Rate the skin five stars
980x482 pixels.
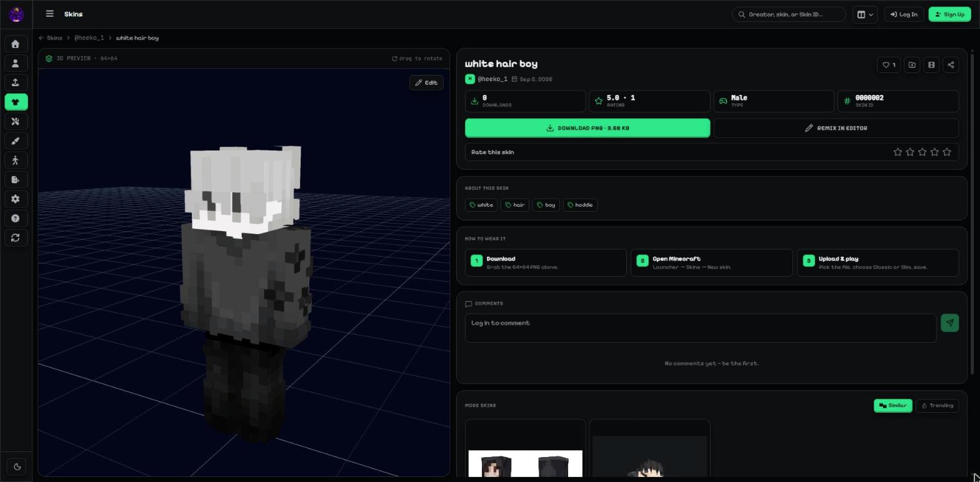[x=947, y=152]
